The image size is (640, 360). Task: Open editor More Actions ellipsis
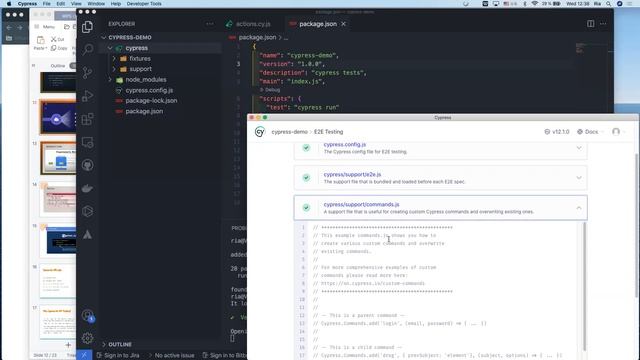click(x=603, y=24)
